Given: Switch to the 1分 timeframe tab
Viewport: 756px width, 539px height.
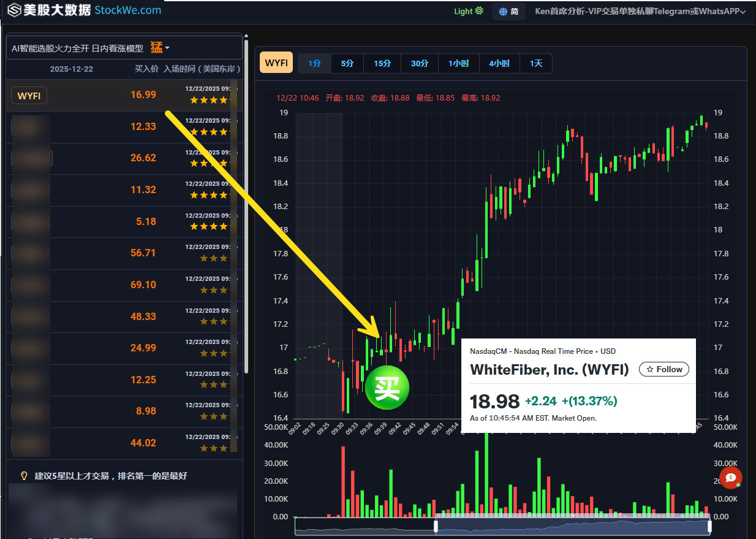Looking at the screenshot, I should pyautogui.click(x=314, y=63).
